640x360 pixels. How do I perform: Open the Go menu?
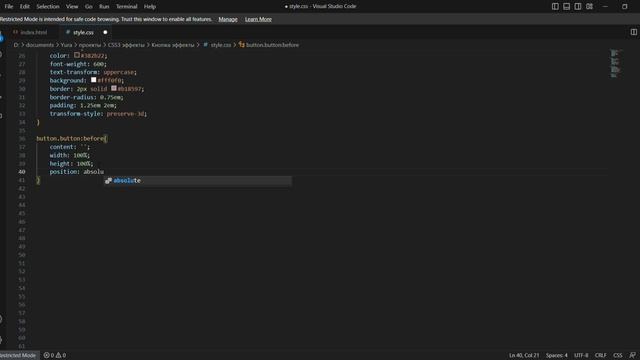tap(89, 7)
